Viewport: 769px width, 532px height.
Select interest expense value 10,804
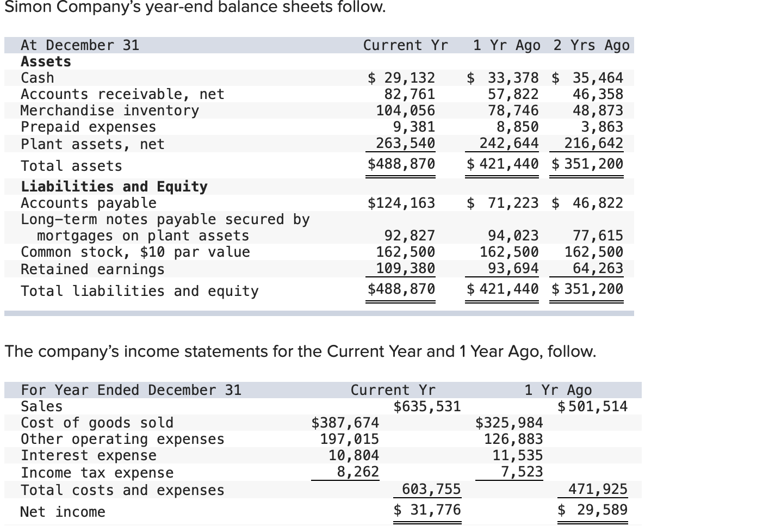pos(354,455)
